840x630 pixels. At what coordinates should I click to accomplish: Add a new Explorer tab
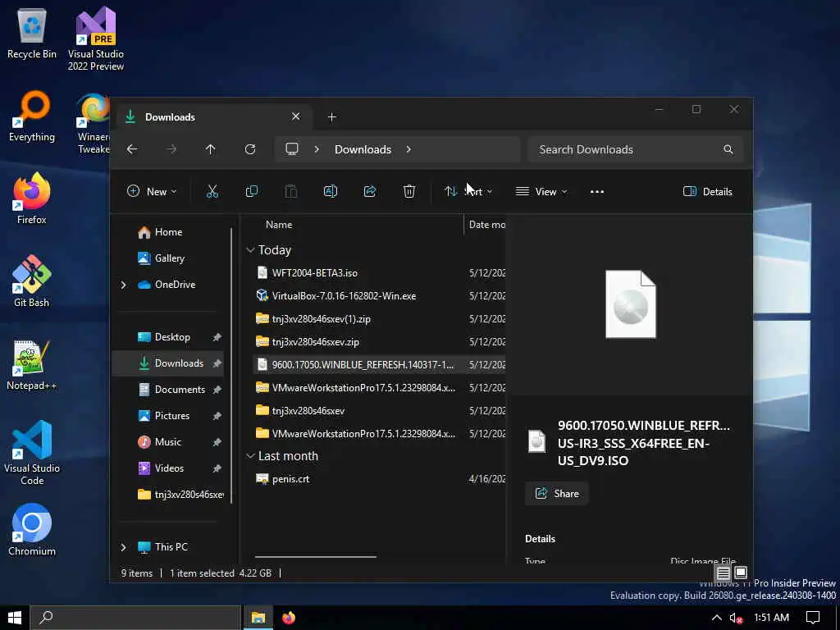pyautogui.click(x=332, y=116)
